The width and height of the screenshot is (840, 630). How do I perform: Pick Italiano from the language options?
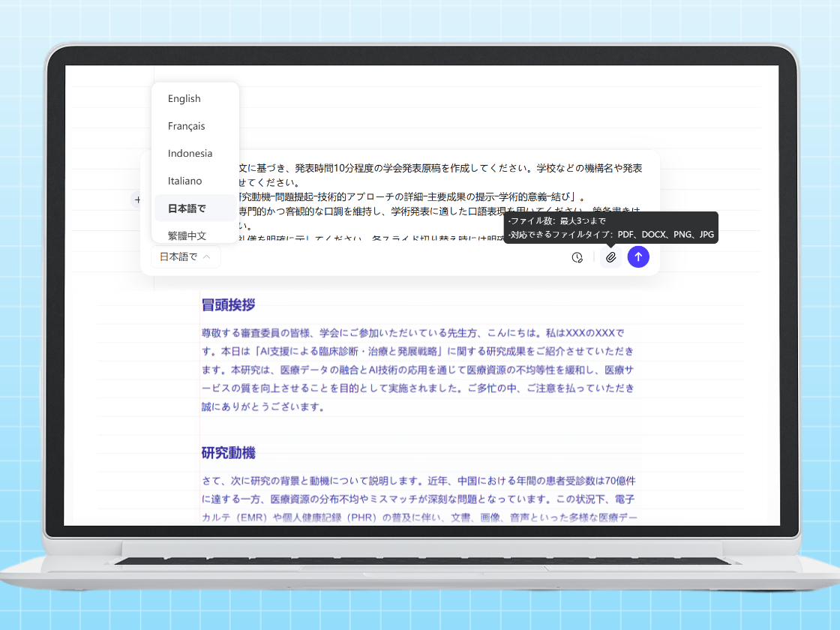pos(184,180)
